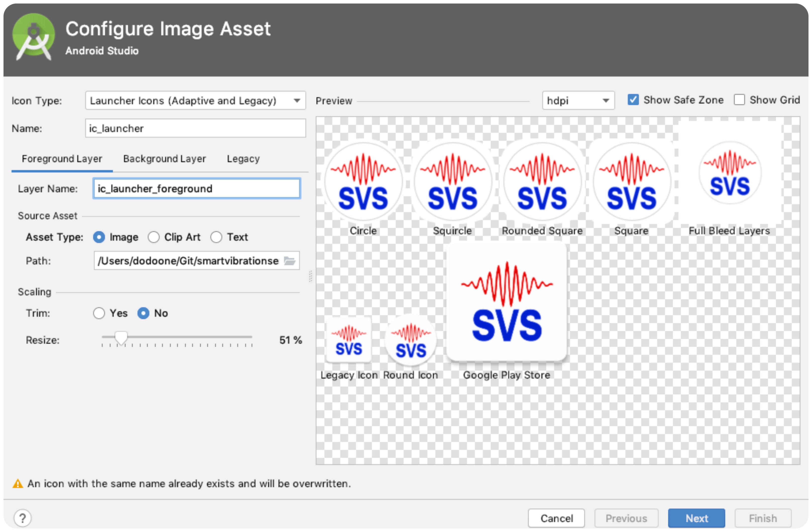Switch to the Legacy tab
Image resolution: width=812 pixels, height=532 pixels.
coord(243,159)
